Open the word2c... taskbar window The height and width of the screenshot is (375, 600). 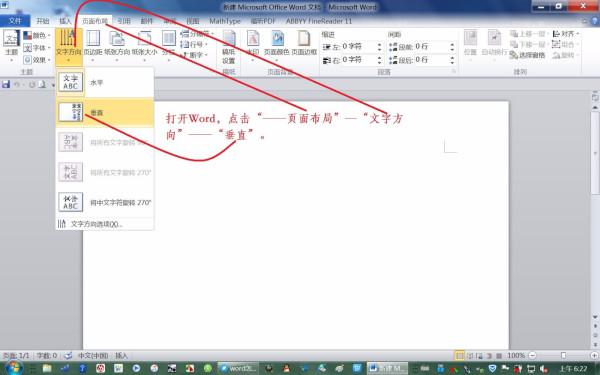pos(238,368)
